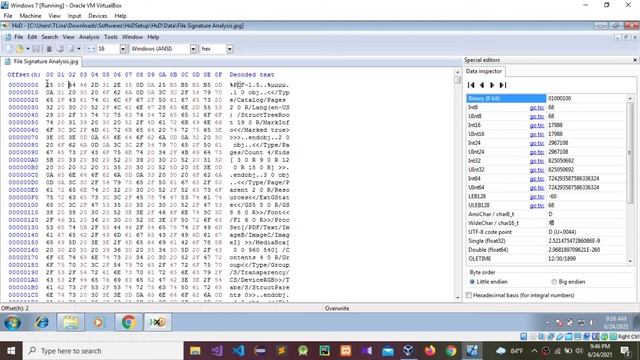Click the hex view vertical scrollbar thumb
The width and height of the screenshot is (640, 360).
click(457, 80)
